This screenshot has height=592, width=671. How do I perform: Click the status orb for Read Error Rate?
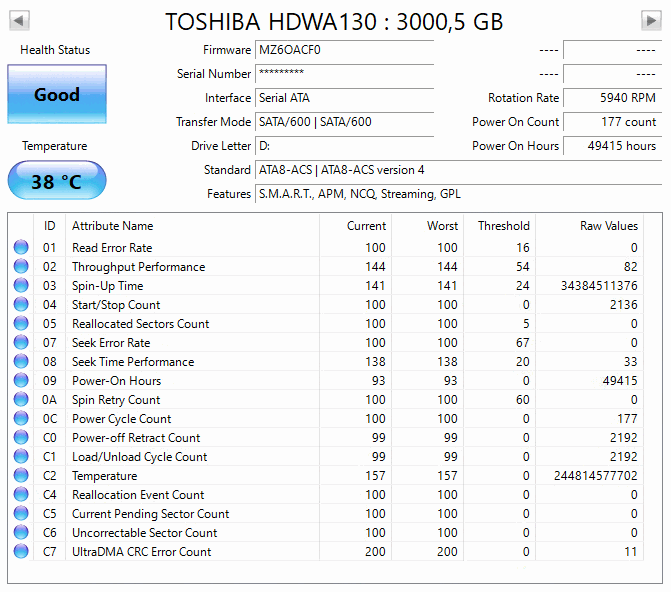click(x=21, y=247)
